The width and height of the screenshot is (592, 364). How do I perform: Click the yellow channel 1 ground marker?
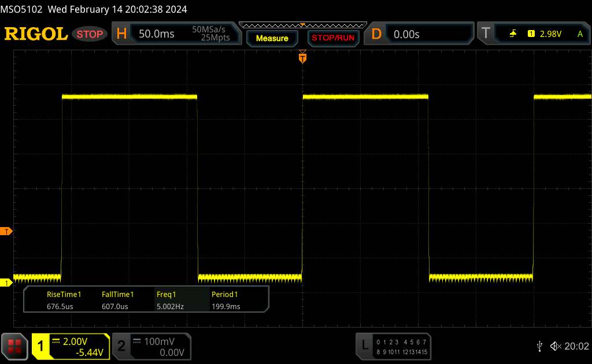tap(6, 283)
